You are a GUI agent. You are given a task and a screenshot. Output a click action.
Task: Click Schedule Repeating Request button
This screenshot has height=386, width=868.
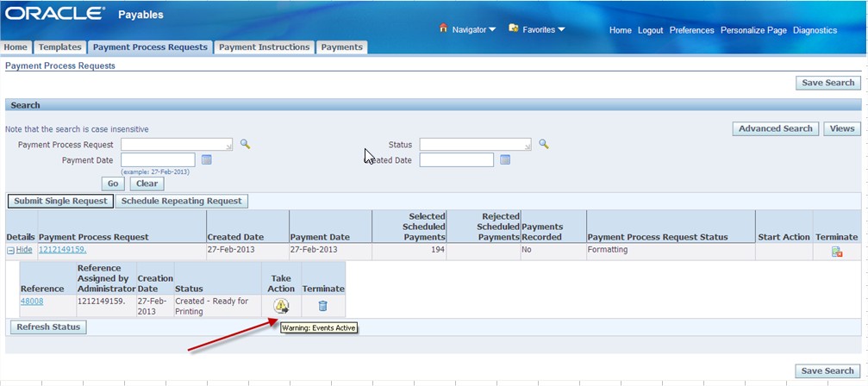182,202
